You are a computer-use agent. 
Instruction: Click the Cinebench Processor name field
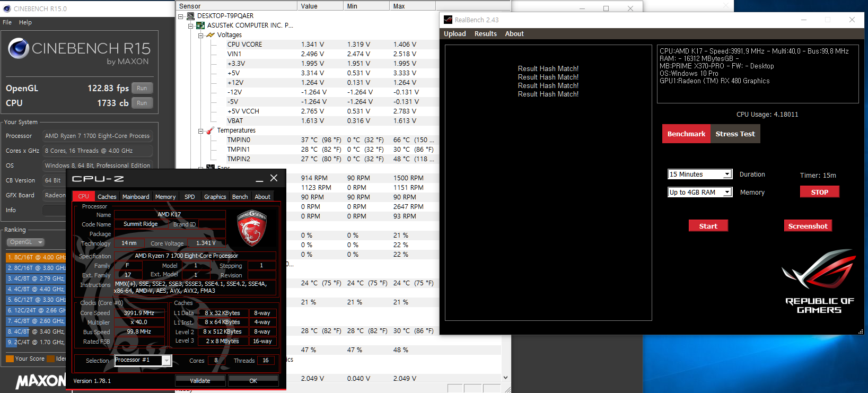point(98,136)
